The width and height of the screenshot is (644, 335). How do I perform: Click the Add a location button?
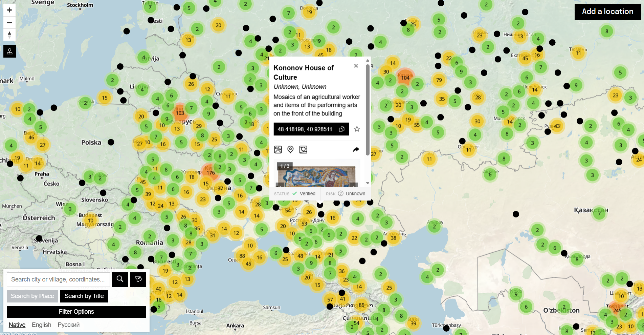tap(607, 12)
